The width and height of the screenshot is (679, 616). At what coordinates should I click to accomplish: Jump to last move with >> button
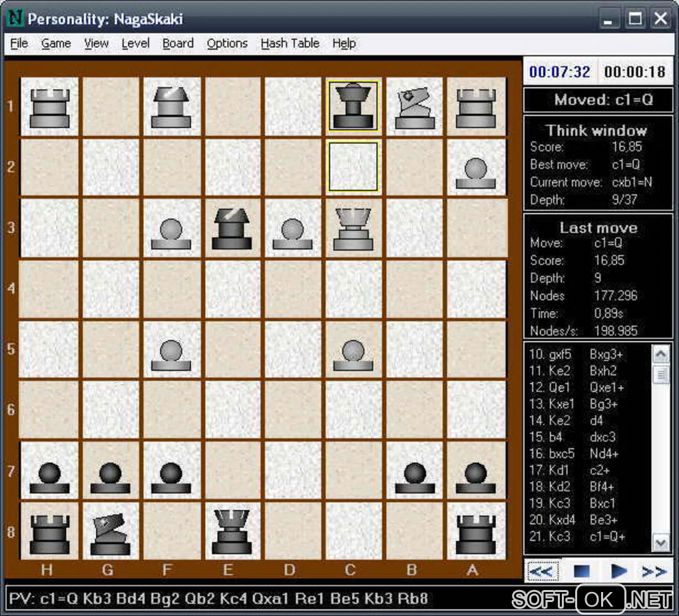[x=654, y=571]
